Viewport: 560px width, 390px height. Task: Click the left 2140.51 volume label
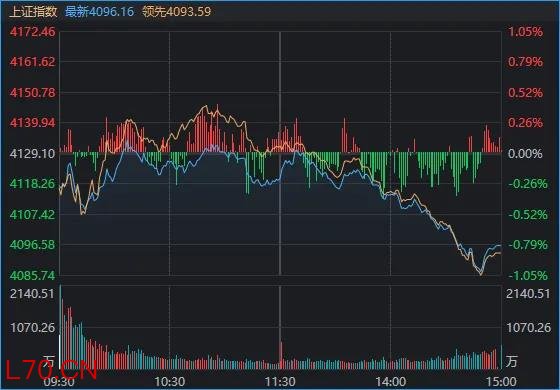pyautogui.click(x=32, y=294)
